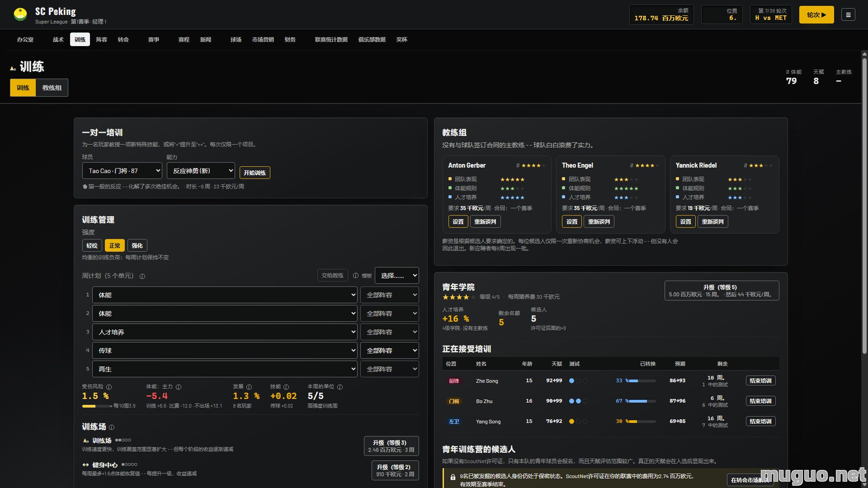868x488 pixels.
Task: Click the lock icon in ScoutNet notice
Action: tap(453, 477)
